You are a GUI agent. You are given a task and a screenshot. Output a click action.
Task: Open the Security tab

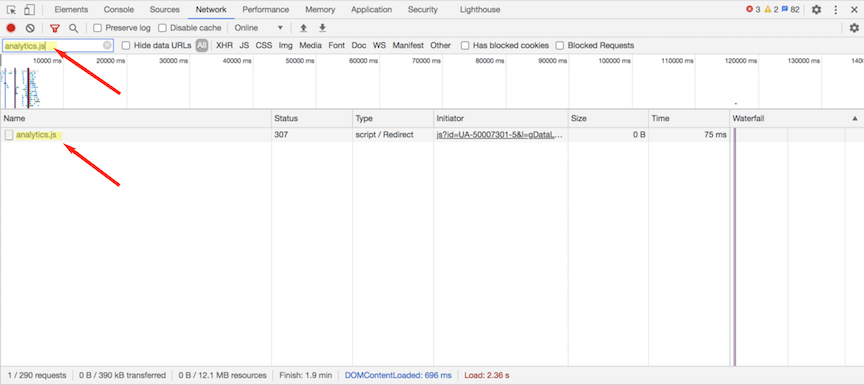(x=423, y=9)
